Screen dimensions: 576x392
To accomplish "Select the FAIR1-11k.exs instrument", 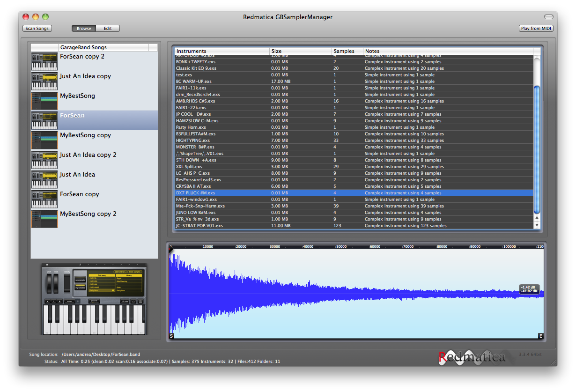I will tap(354, 88).
